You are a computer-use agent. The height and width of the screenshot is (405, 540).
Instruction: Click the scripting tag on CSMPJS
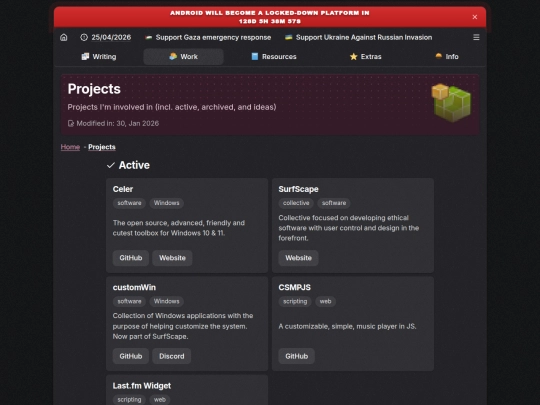(x=295, y=301)
